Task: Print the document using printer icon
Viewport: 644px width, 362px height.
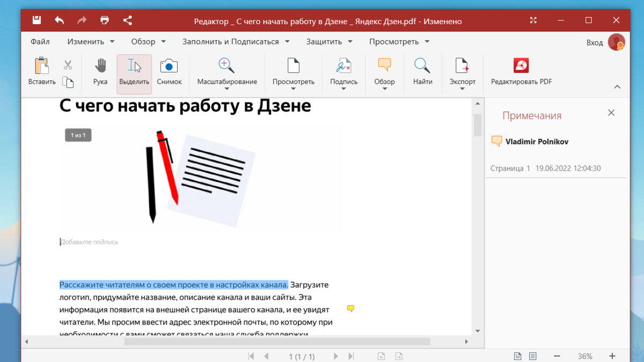Action: pos(104,20)
